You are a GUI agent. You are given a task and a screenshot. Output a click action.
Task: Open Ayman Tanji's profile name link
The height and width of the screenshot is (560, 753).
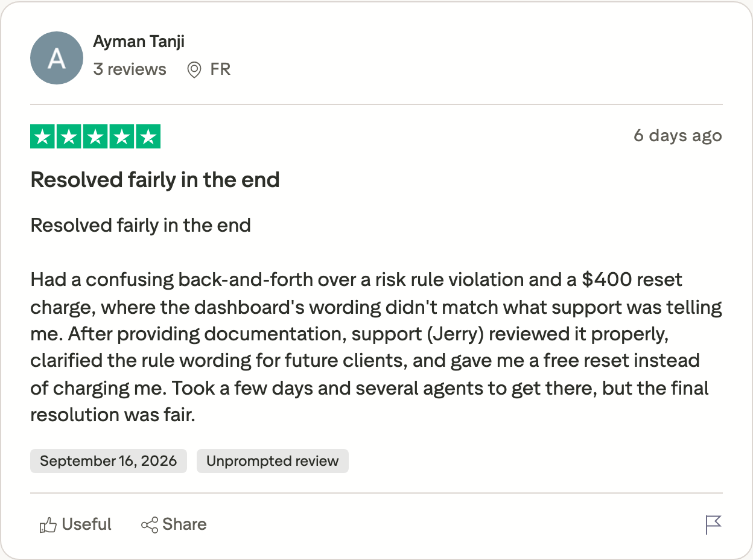pos(139,42)
